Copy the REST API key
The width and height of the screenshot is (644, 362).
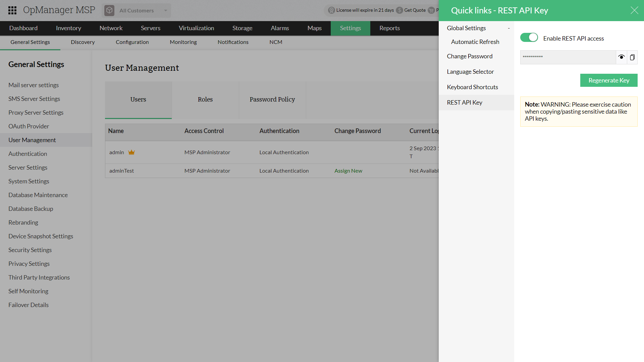(632, 57)
